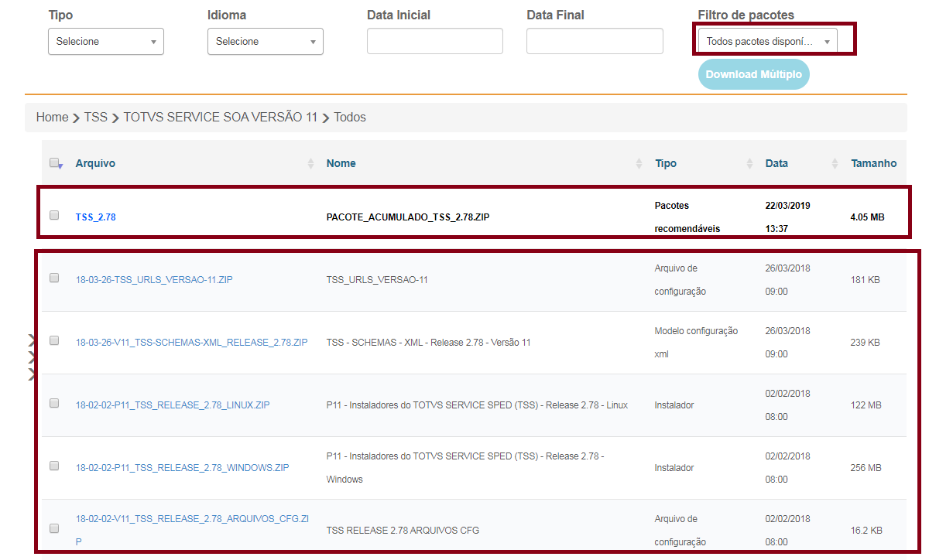Click the Data Final input field
Screen dimensions: 929x560
(595, 42)
